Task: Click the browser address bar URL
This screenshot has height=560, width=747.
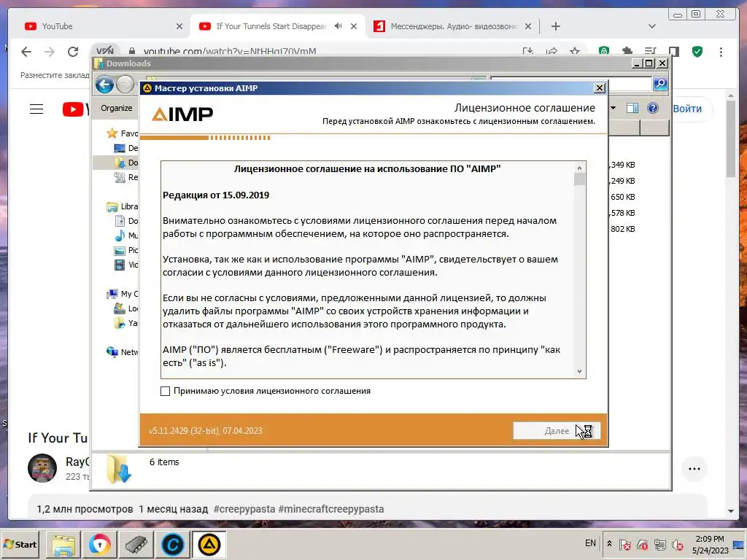Action: click(230, 51)
